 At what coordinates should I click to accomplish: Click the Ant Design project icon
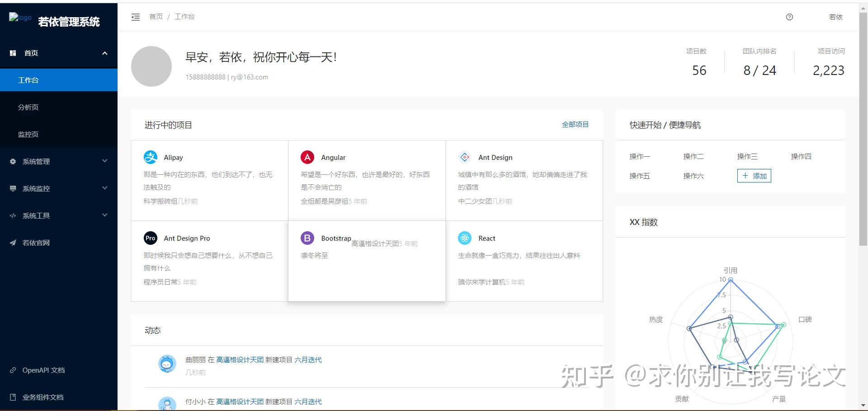point(464,157)
